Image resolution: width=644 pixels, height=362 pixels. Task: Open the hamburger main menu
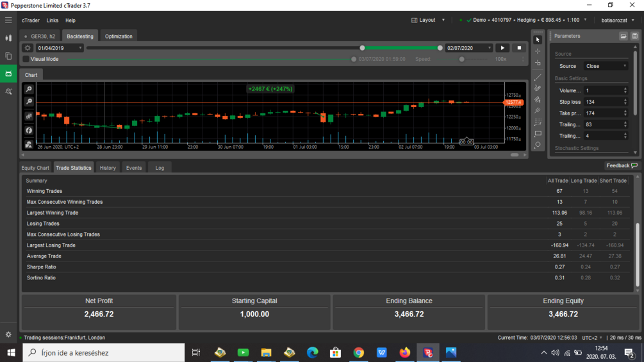[8, 20]
